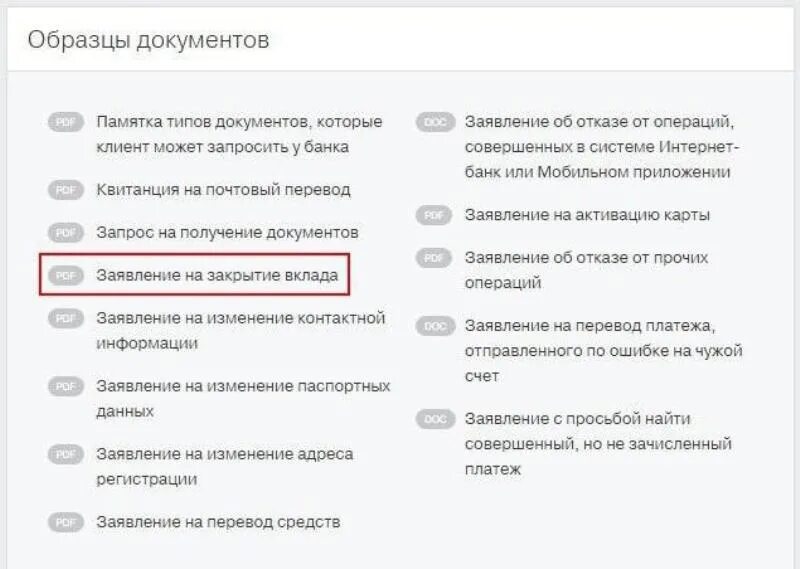Click DOC badge for перевод платежа по ошибке
800x569 pixels.
434,326
